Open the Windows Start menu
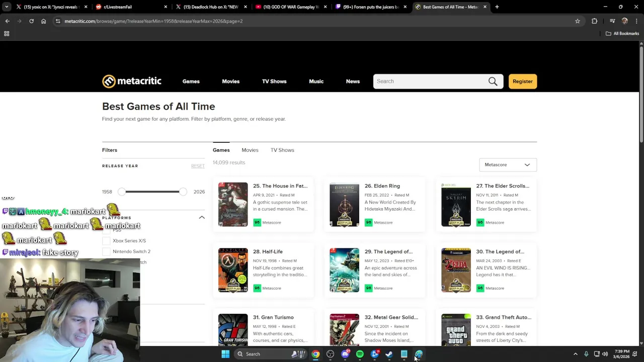 pyautogui.click(x=225, y=354)
